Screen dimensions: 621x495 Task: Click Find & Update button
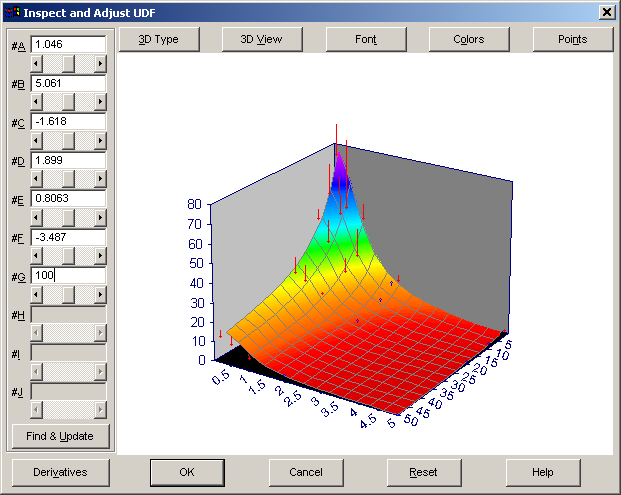[60, 436]
